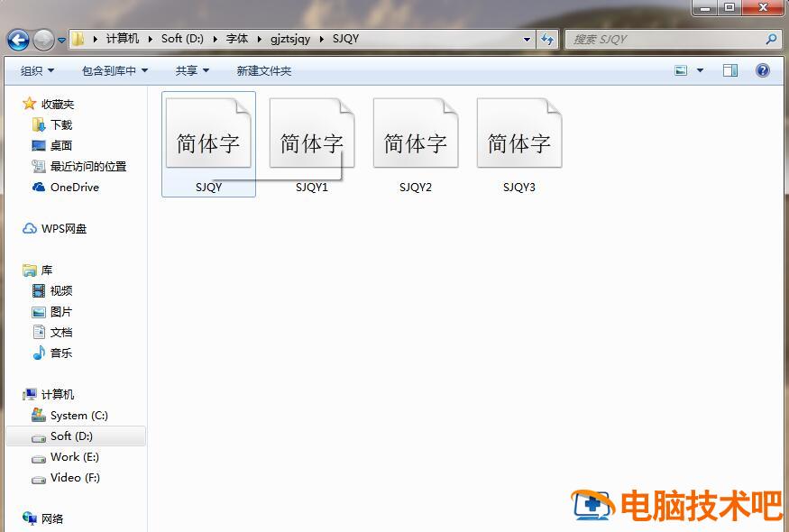Viewport: 789px width, 532px height.
Task: Select 库 in navigation pane
Action: tap(47, 271)
